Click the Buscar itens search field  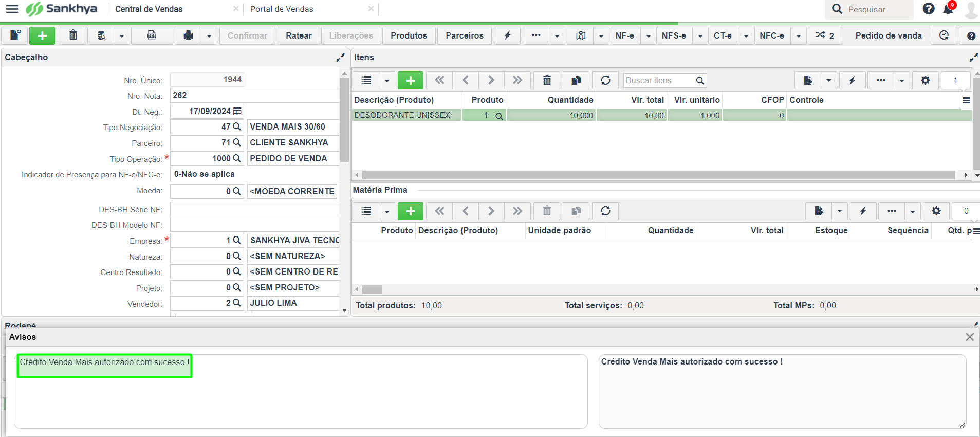click(659, 80)
